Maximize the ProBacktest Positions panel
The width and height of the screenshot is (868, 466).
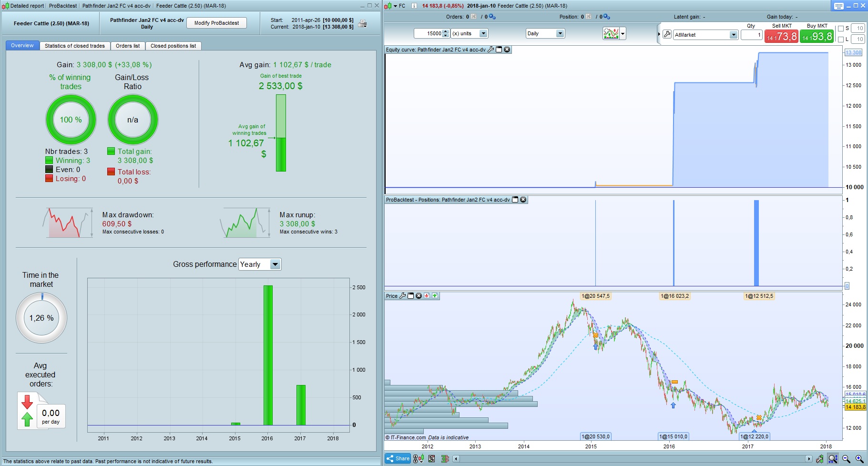point(515,200)
